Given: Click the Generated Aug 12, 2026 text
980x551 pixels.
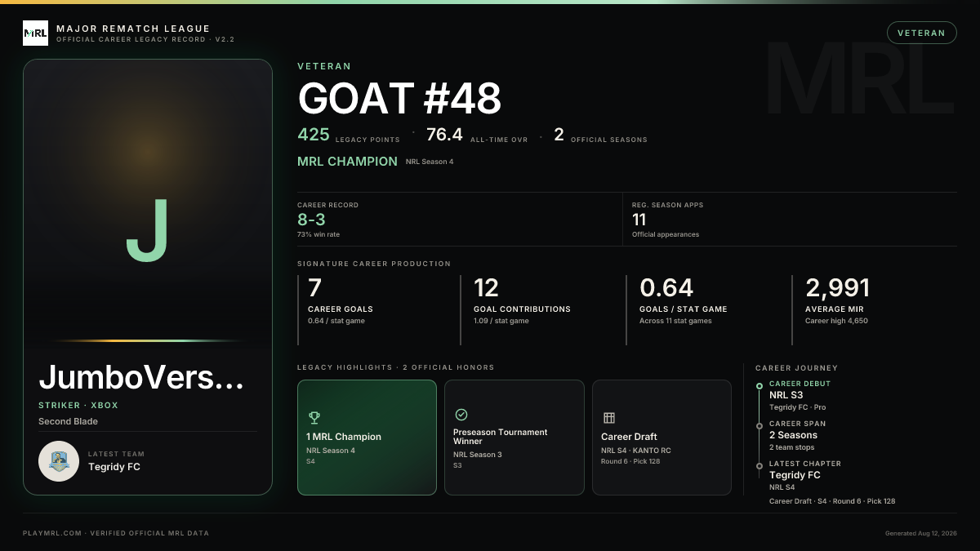Looking at the screenshot, I should click(921, 533).
